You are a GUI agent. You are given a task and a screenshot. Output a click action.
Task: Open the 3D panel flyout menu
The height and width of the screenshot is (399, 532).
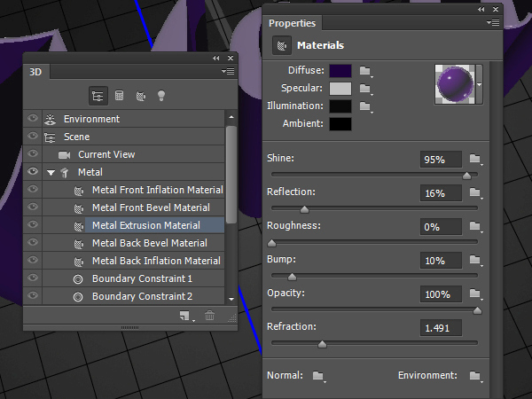coord(229,71)
